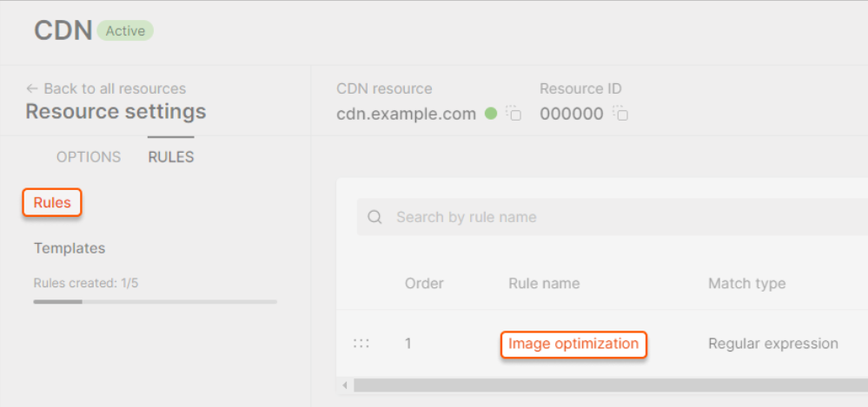This screenshot has height=407, width=868.
Task: Go back to all resources
Action: (x=106, y=89)
